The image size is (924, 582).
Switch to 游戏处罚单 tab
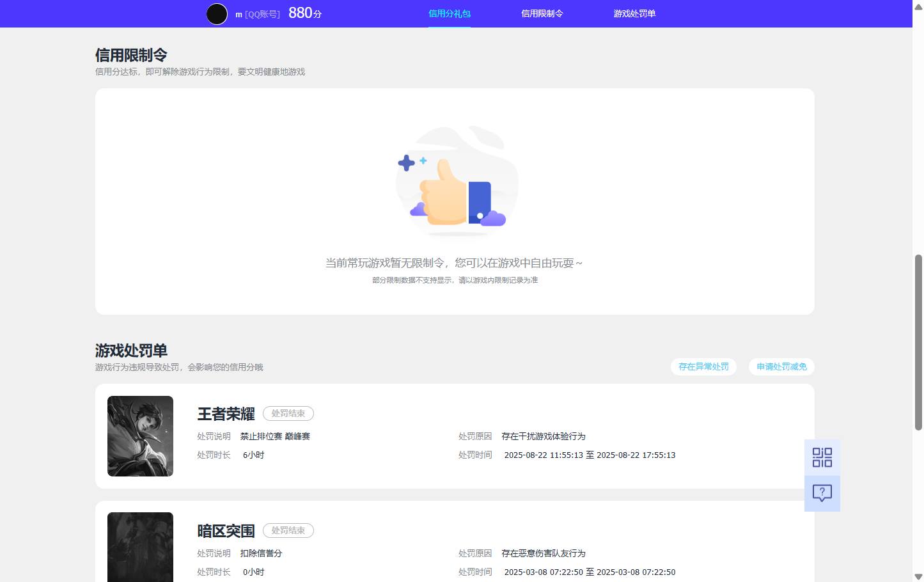634,13
